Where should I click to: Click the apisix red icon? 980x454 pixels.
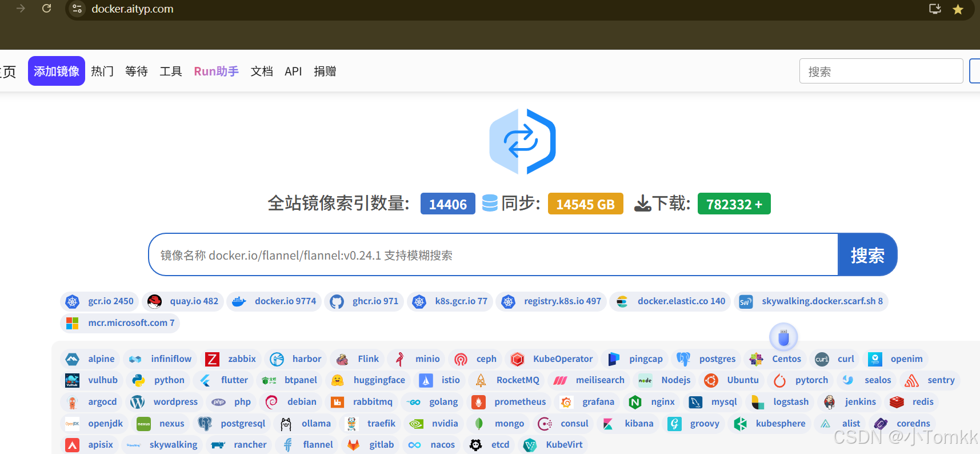coord(72,445)
